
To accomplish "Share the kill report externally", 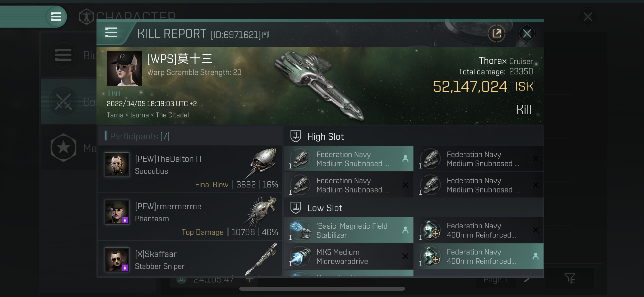I will 497,34.
